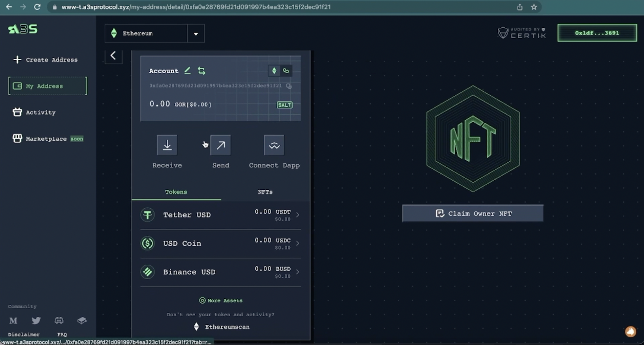Image resolution: width=644 pixels, height=345 pixels.
Task: Open Ethereumscan link
Action: pyautogui.click(x=222, y=327)
